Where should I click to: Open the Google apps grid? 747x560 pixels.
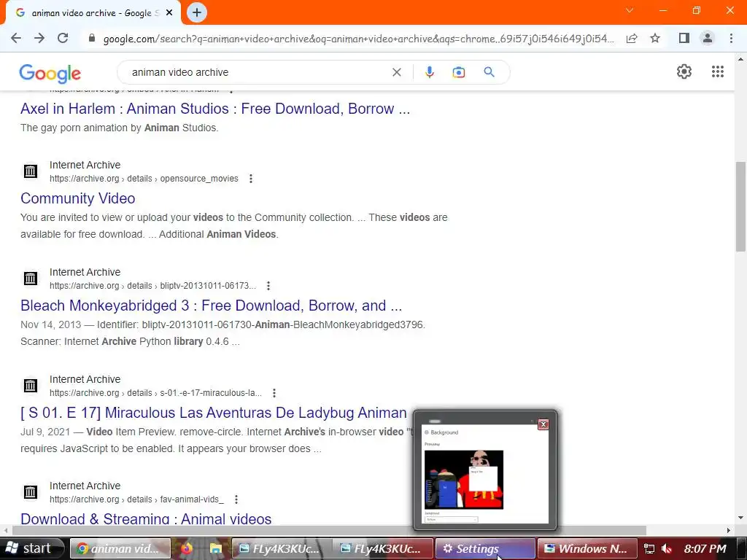pyautogui.click(x=718, y=71)
